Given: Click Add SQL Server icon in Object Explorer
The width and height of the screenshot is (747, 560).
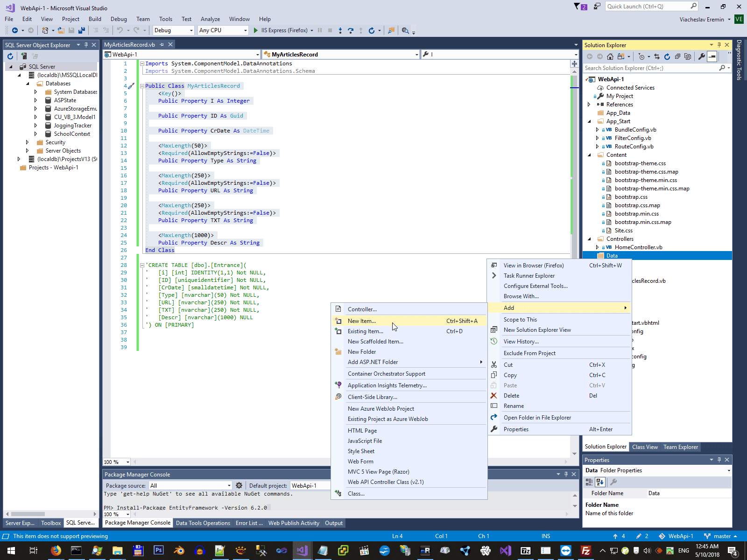Looking at the screenshot, I should [x=24, y=56].
